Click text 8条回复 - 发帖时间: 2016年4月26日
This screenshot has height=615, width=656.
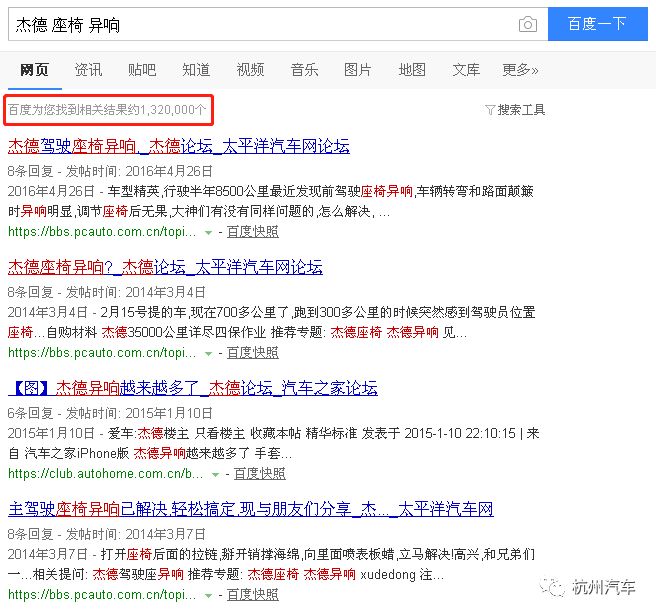pos(110,171)
